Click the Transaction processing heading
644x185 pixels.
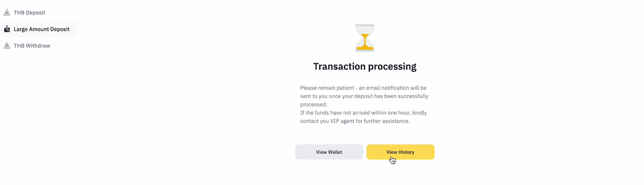[365, 67]
